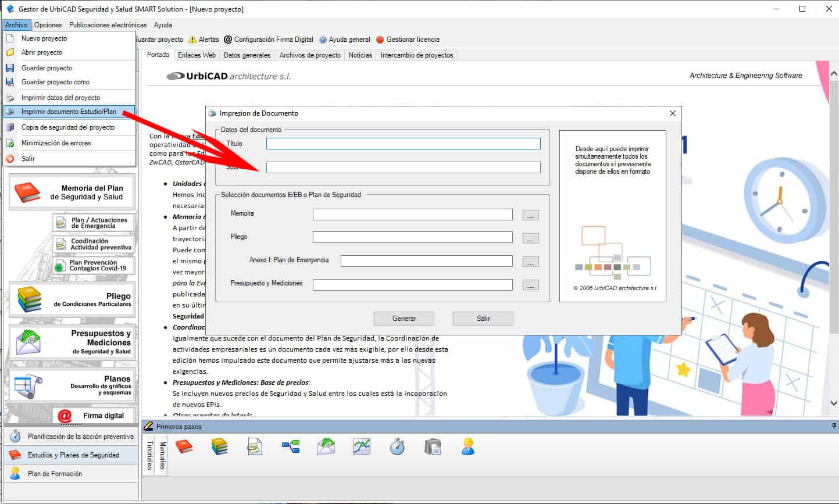Viewport: 839px width, 504px height.
Task: Open Publicaciones electrónicas menu
Action: 108,25
